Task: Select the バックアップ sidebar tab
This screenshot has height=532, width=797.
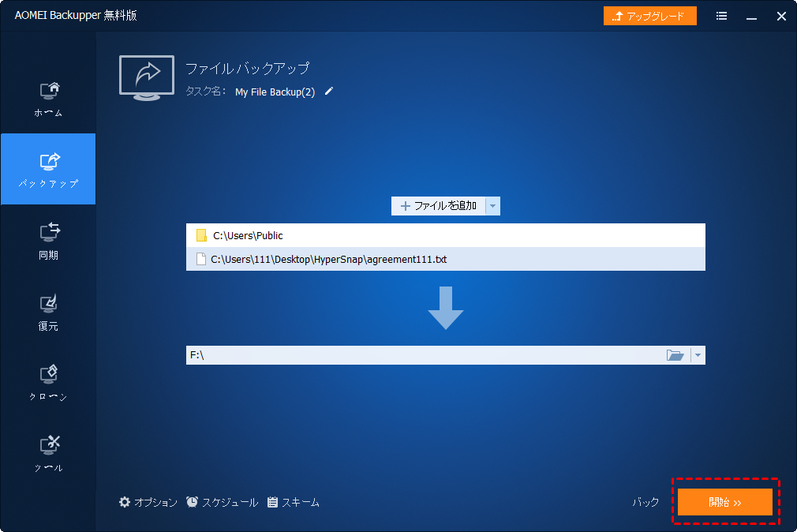Action: 48,169
